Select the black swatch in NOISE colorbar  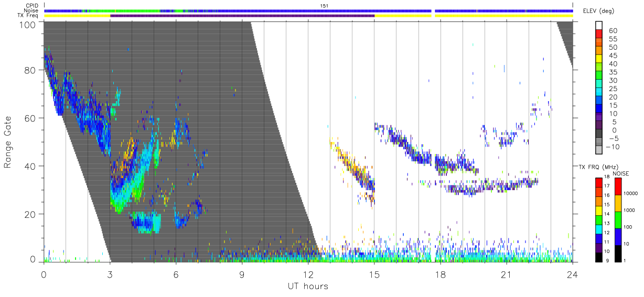tap(618, 252)
